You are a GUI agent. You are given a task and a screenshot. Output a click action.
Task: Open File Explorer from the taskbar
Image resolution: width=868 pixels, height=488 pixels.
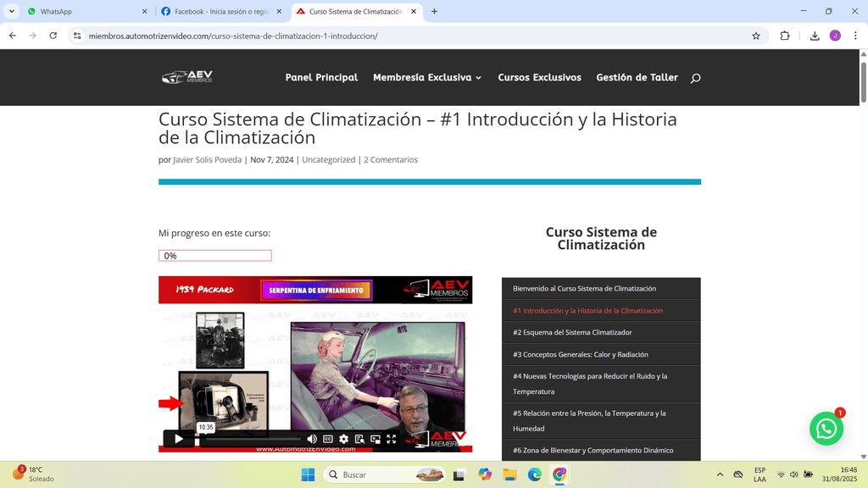(x=509, y=474)
